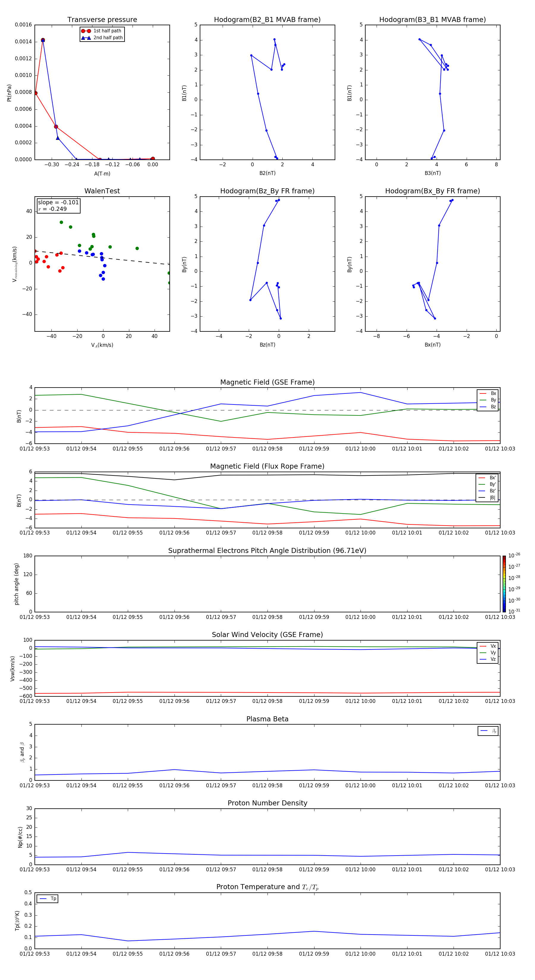Click "By'" in Flux Rope legend
Image resolution: width=535 pixels, height=980 pixels.
pos(487,484)
